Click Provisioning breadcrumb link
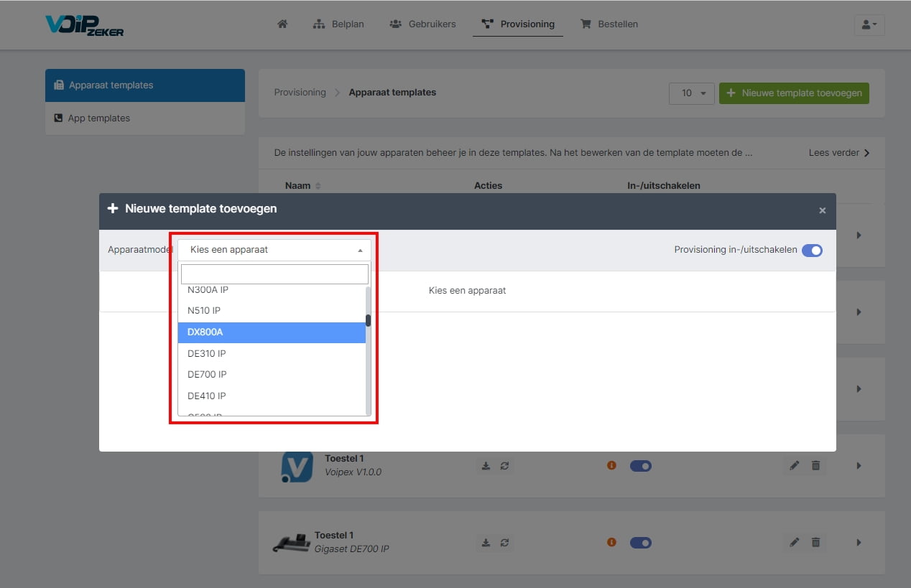Screen dimensions: 911x588 point(300,93)
